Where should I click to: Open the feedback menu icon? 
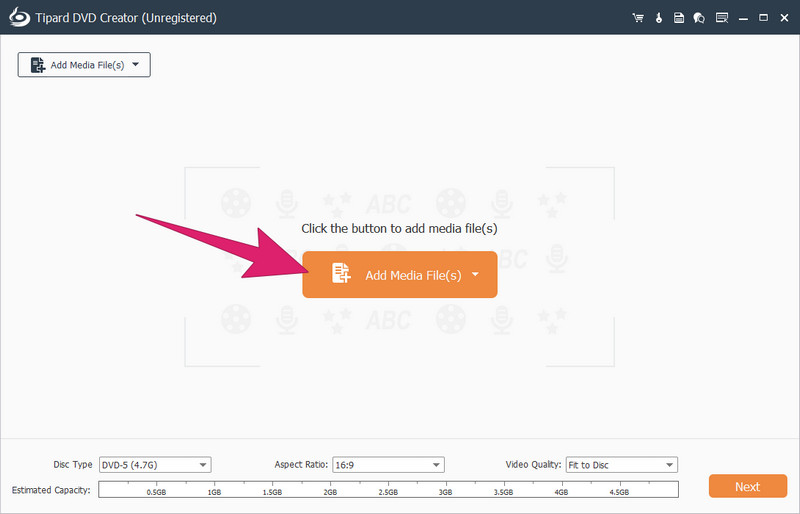pos(721,18)
